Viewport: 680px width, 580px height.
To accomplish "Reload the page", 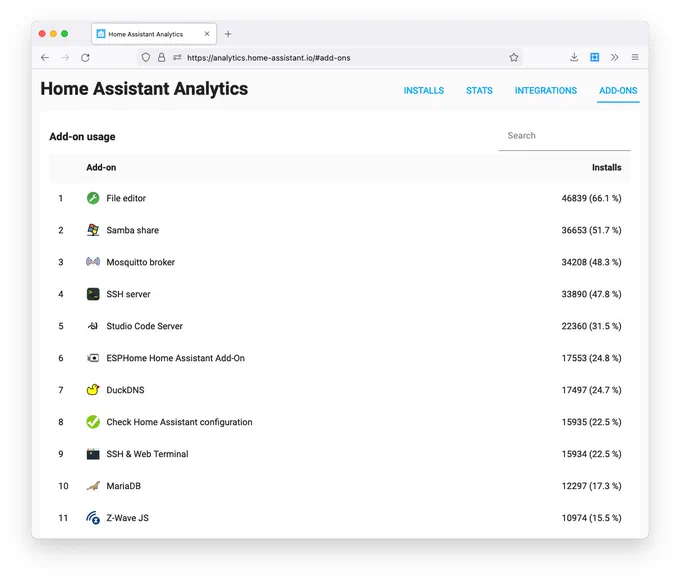I will coord(85,58).
